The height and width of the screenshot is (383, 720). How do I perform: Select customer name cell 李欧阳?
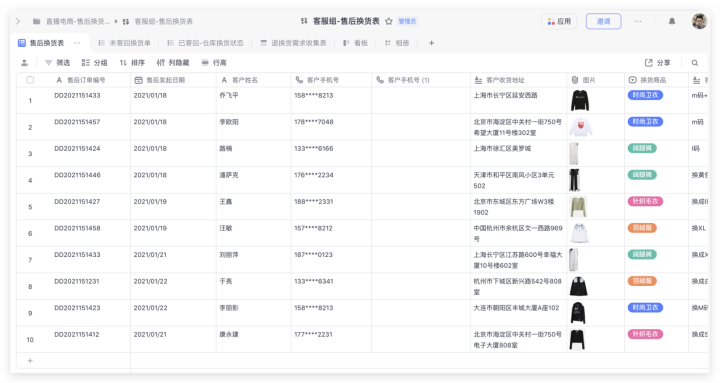pyautogui.click(x=253, y=127)
